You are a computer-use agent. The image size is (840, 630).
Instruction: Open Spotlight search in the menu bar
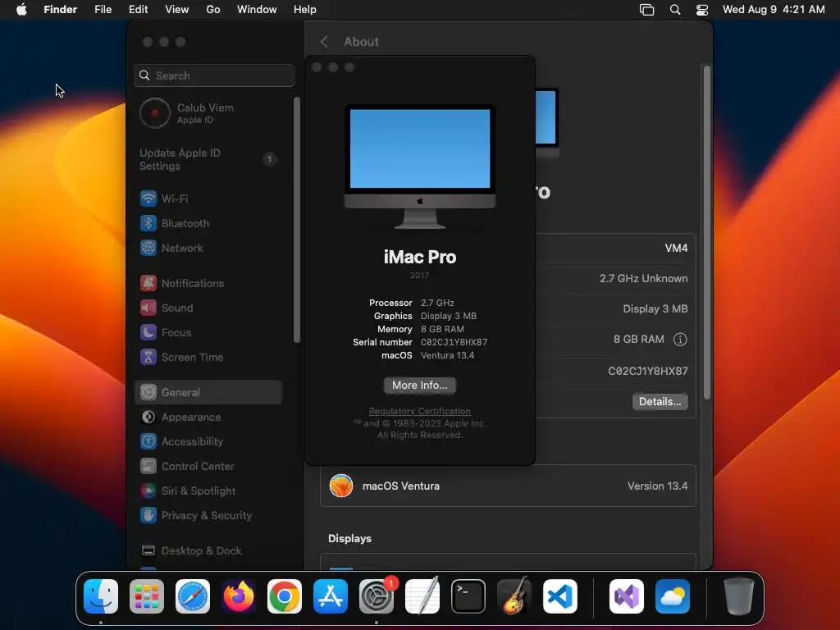pos(675,10)
